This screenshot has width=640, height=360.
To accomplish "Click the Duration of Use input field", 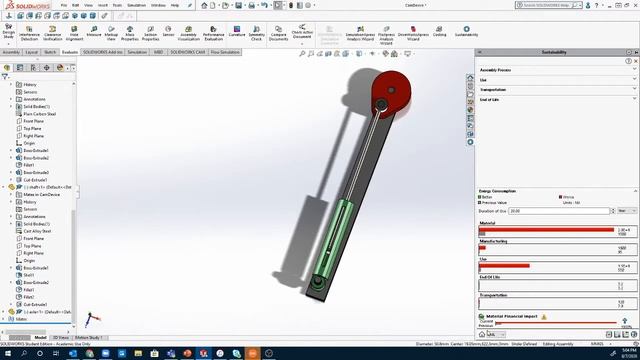I will (x=559, y=211).
